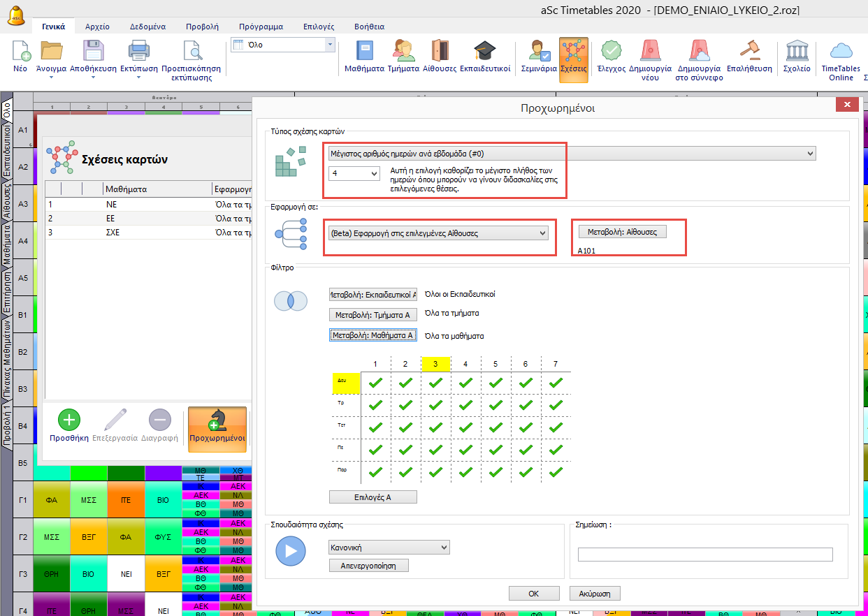Viewport: 868px width, 616px height.
Task: Open the Δεδομένα ribbon tab
Action: (147, 27)
